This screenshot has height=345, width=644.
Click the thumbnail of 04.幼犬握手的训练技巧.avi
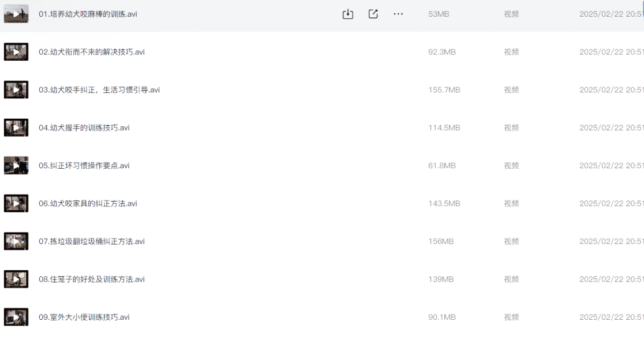click(x=16, y=128)
